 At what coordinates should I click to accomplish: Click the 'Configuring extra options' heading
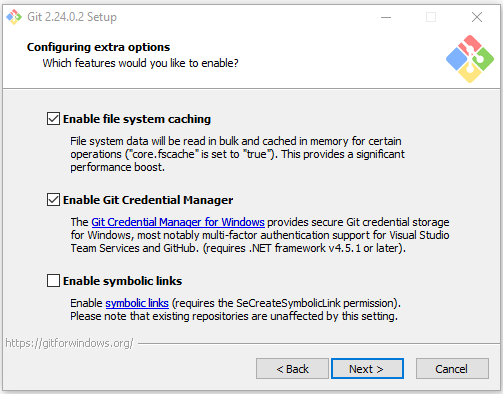coord(98,47)
